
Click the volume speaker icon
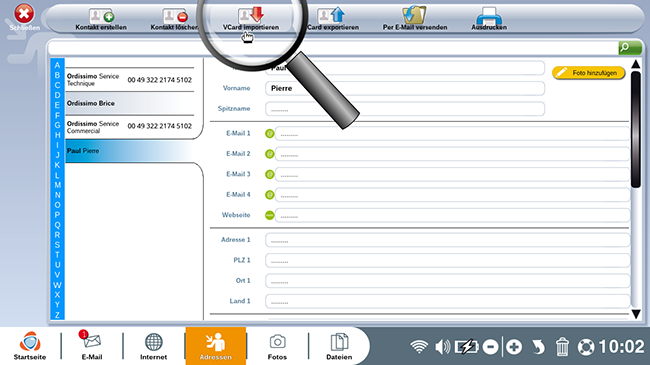point(442,347)
